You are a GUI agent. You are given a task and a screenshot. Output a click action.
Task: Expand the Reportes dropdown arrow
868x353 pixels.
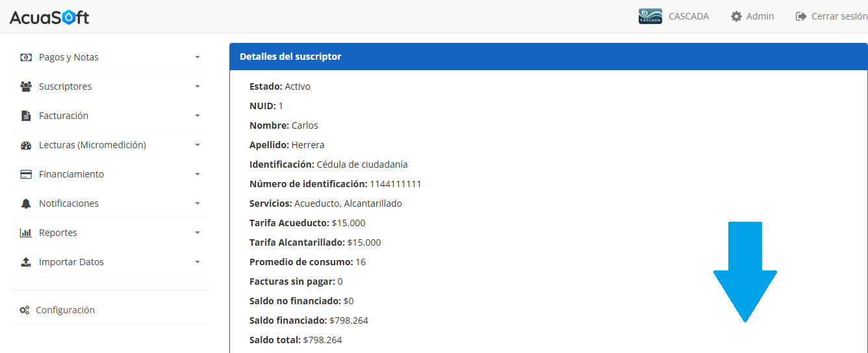[x=198, y=233]
